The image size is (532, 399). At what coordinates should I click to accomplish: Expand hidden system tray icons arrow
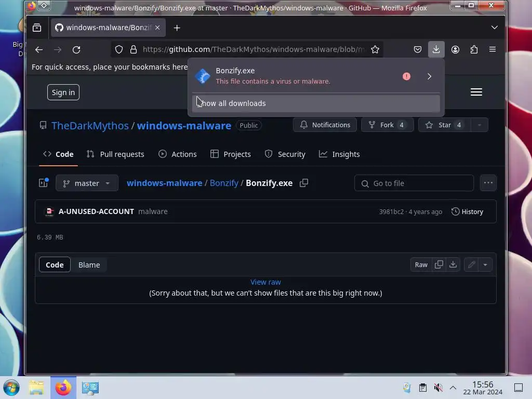coord(453,388)
